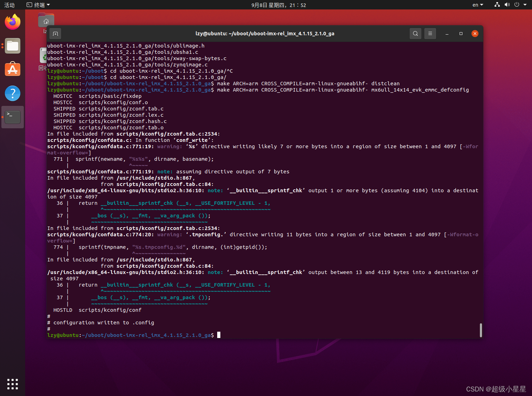The image size is (532, 396).
Task: Select the Trash desktop icon
Action: point(43,56)
